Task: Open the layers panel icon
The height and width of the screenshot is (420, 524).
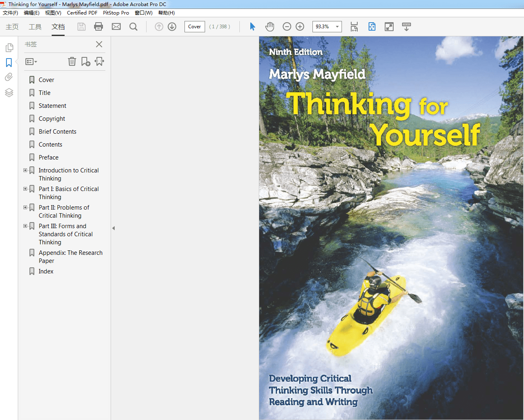Action: [9, 92]
